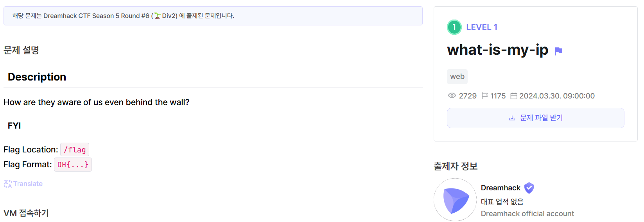Click the eye views icon
The image size is (644, 222).
[x=452, y=96]
